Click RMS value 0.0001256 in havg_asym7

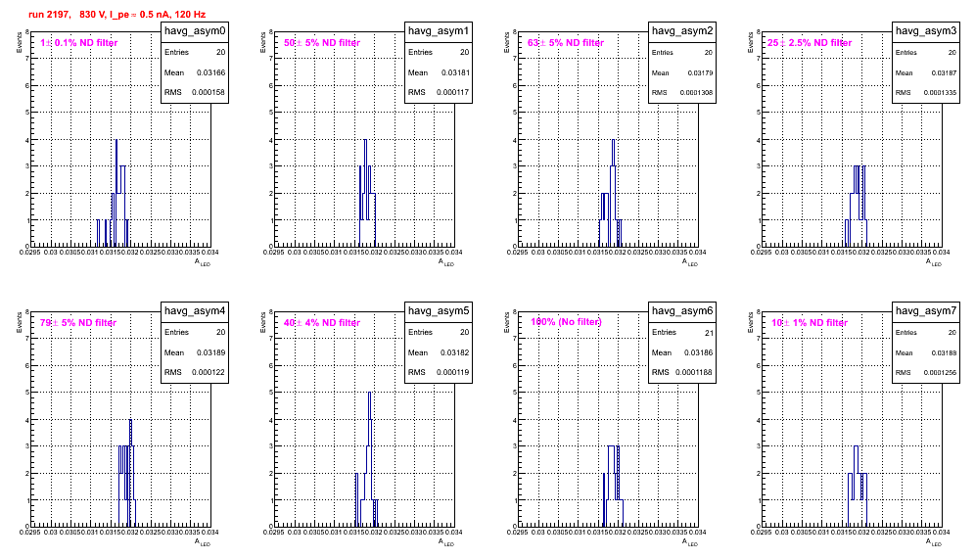click(x=940, y=372)
